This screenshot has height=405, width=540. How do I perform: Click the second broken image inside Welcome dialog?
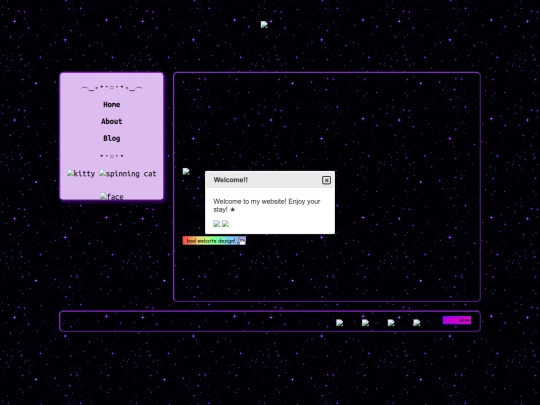pos(226,224)
